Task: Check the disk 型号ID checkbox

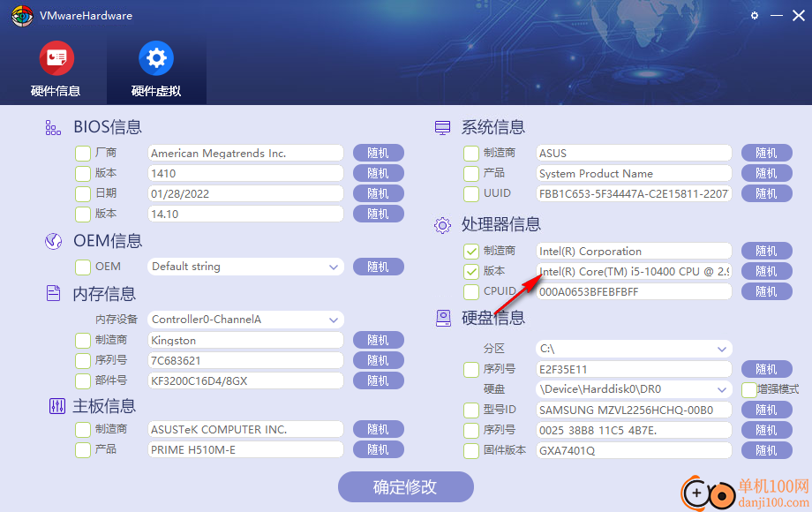Action: (471, 410)
